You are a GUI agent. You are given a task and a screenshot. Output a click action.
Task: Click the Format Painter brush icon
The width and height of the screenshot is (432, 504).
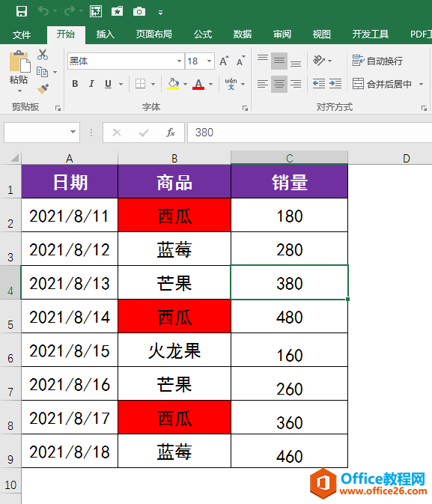pyautogui.click(x=43, y=88)
